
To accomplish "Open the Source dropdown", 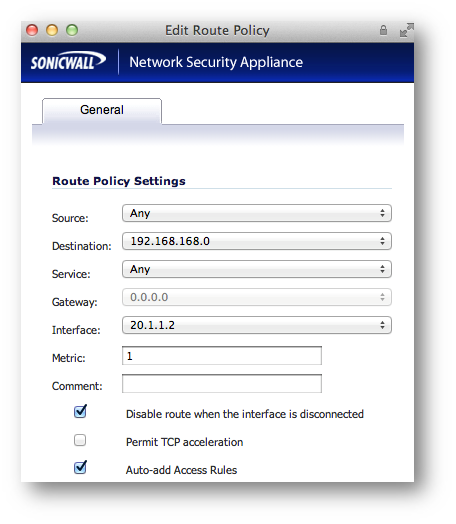I will [x=257, y=213].
